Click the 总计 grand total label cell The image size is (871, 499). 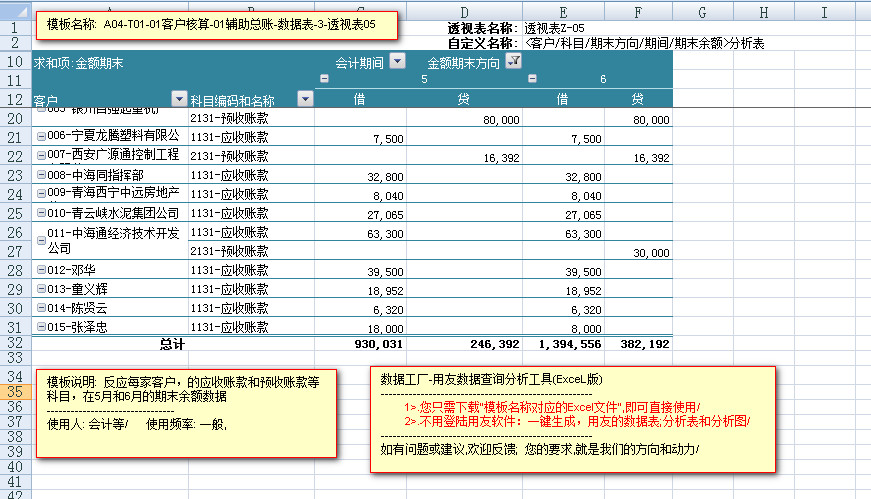(173, 343)
